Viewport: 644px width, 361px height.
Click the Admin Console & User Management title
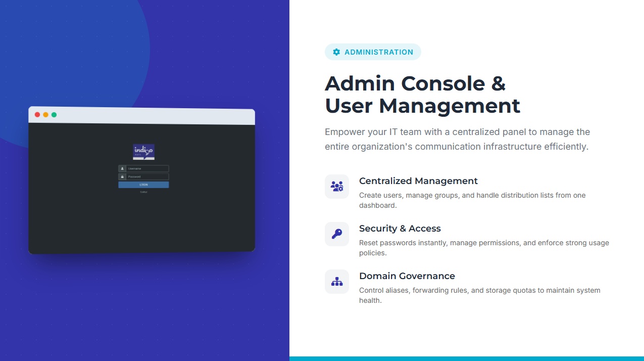[422, 95]
